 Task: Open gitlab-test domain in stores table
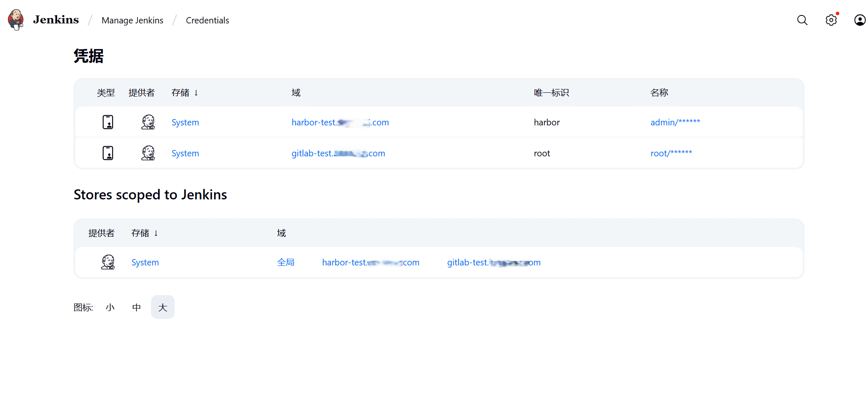[494, 262]
